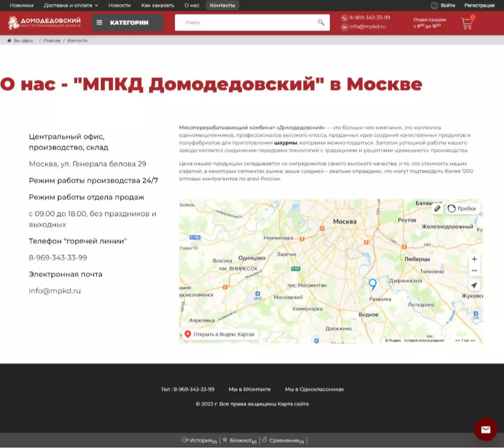Image resolution: width=504 pixels, height=448 pixels.
Task: Click the page heading О нас - МПКД Домодедовский
Action: coord(211,84)
